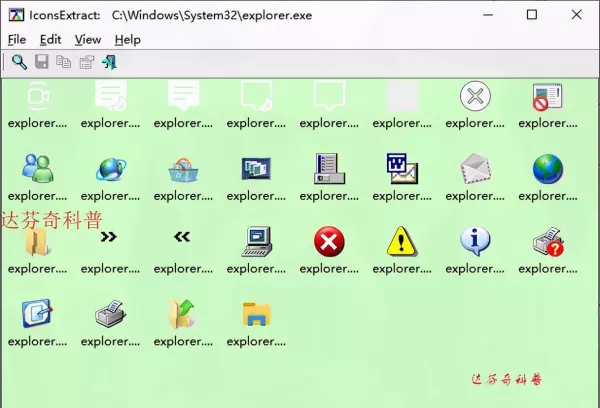This screenshot has height=408, width=600.
Task: Click the Exit door toolbar icon
Action: click(x=109, y=62)
